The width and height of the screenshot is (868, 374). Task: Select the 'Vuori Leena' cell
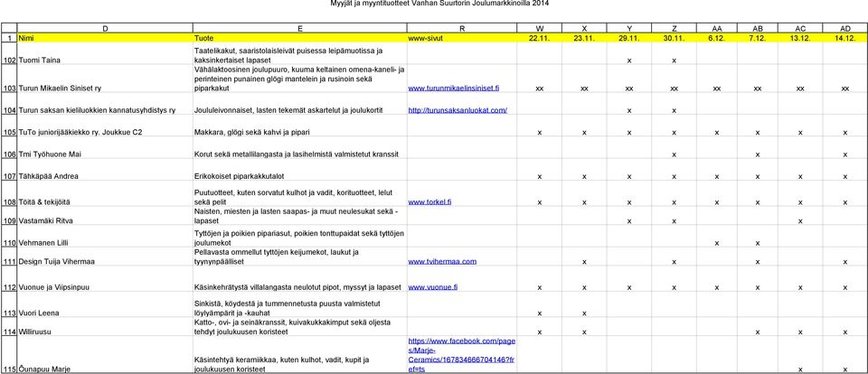tap(105, 304)
